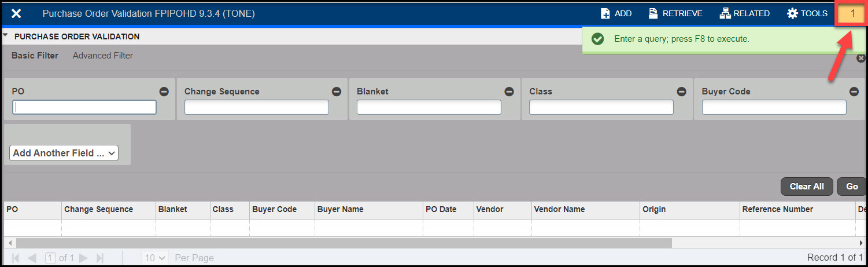
Task: Sort by Change Sequence column header
Action: 109,210
